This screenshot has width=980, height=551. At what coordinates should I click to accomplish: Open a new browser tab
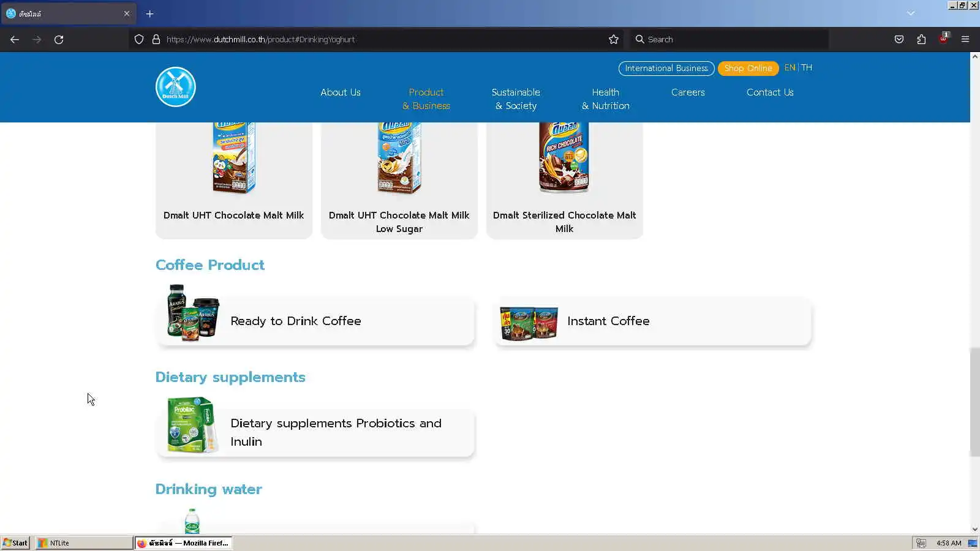(149, 13)
